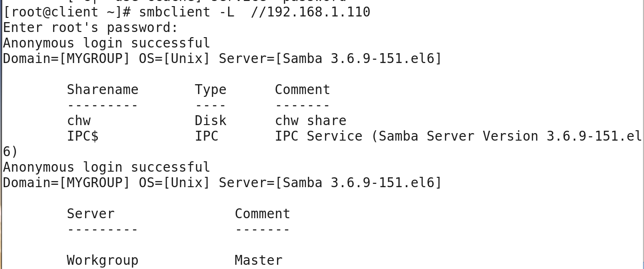The image size is (644, 269).
Task: Click the Sharename column header
Action: pyautogui.click(x=103, y=89)
